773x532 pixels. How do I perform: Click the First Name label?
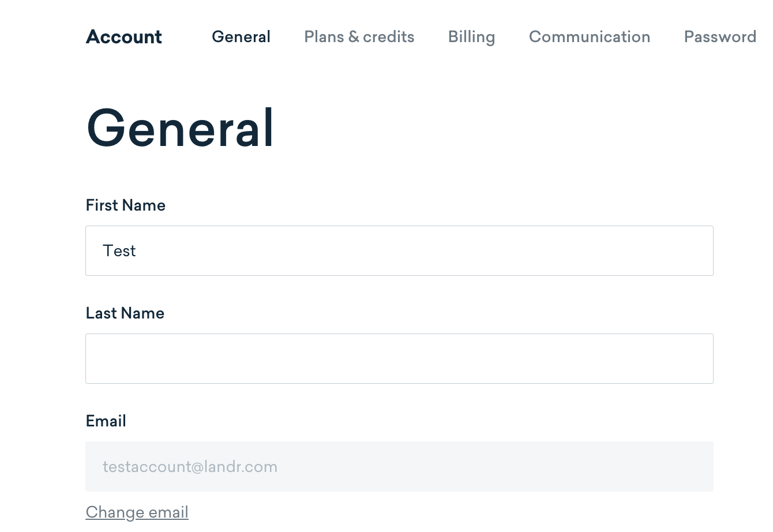[125, 205]
